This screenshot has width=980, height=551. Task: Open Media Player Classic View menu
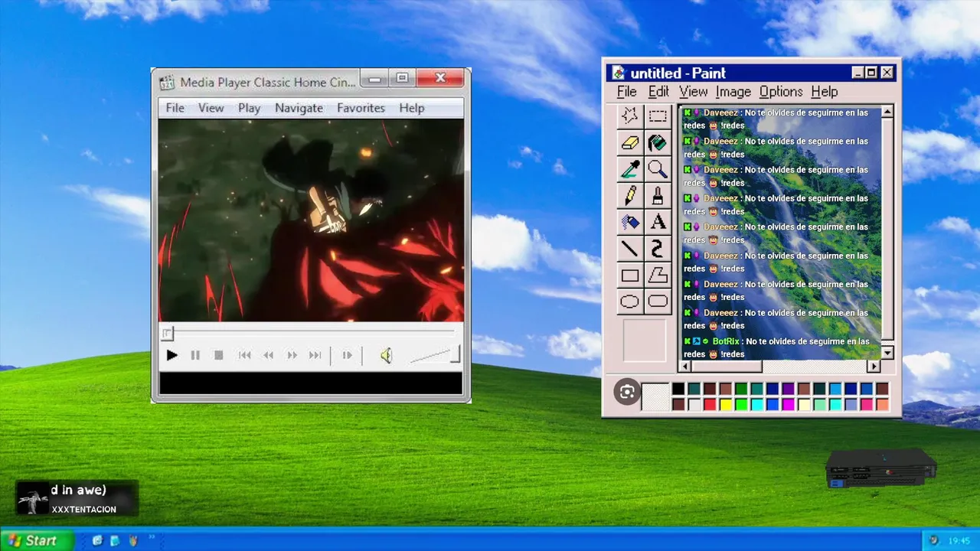tap(211, 108)
